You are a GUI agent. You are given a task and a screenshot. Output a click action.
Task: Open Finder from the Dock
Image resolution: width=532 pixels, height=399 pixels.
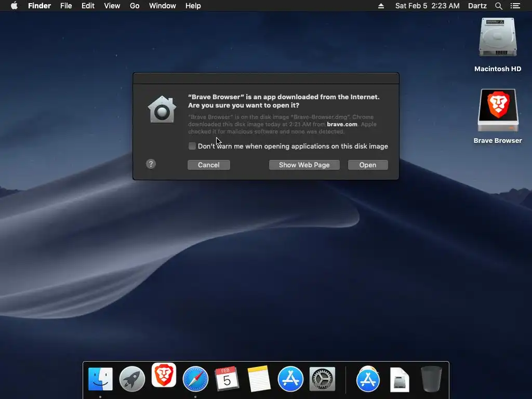[x=100, y=379]
